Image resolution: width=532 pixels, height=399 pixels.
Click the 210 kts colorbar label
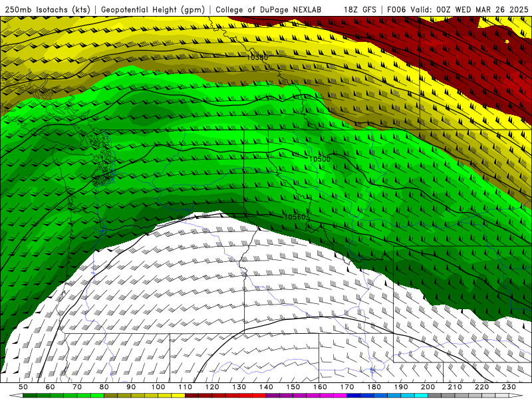tap(455, 387)
